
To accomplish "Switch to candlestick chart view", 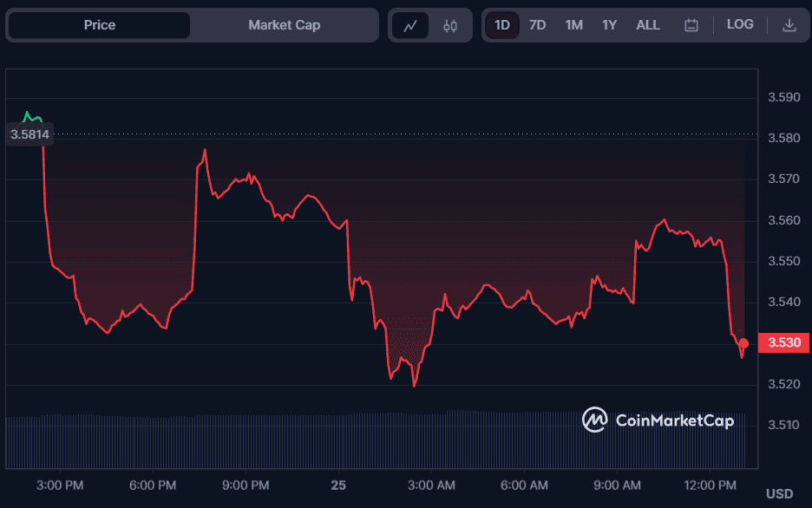I will 449,25.
